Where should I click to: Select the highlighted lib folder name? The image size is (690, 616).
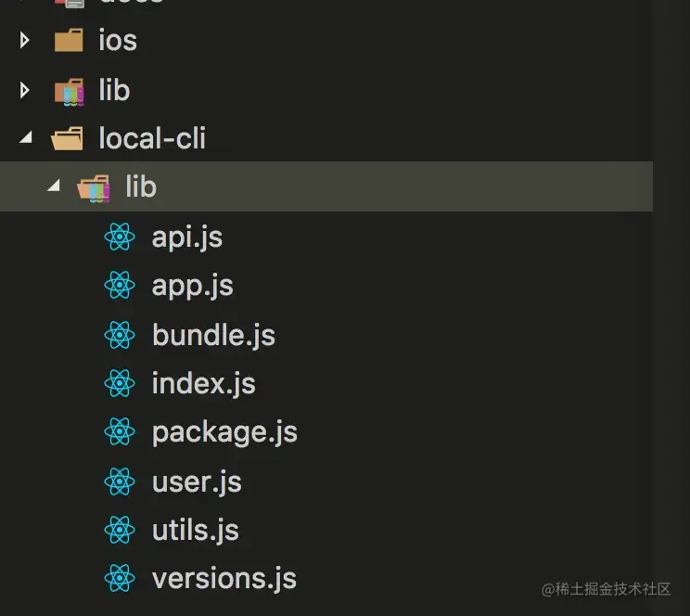pyautogui.click(x=141, y=186)
